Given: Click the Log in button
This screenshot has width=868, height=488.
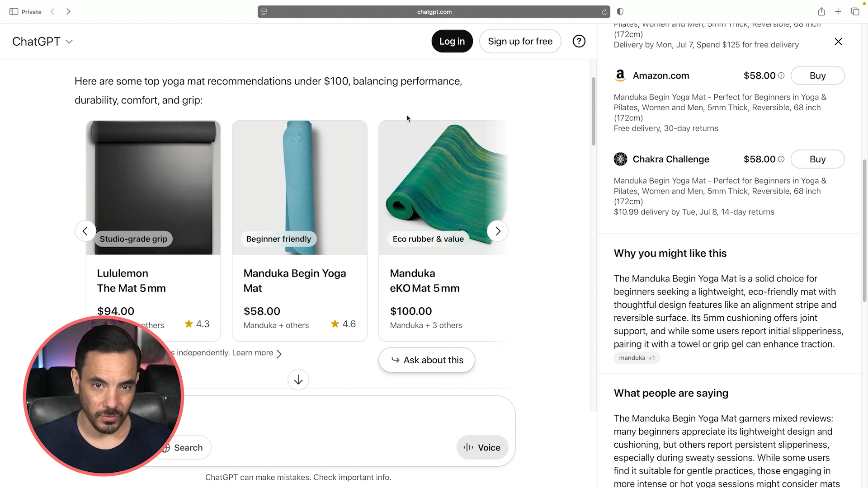Looking at the screenshot, I should 452,41.
